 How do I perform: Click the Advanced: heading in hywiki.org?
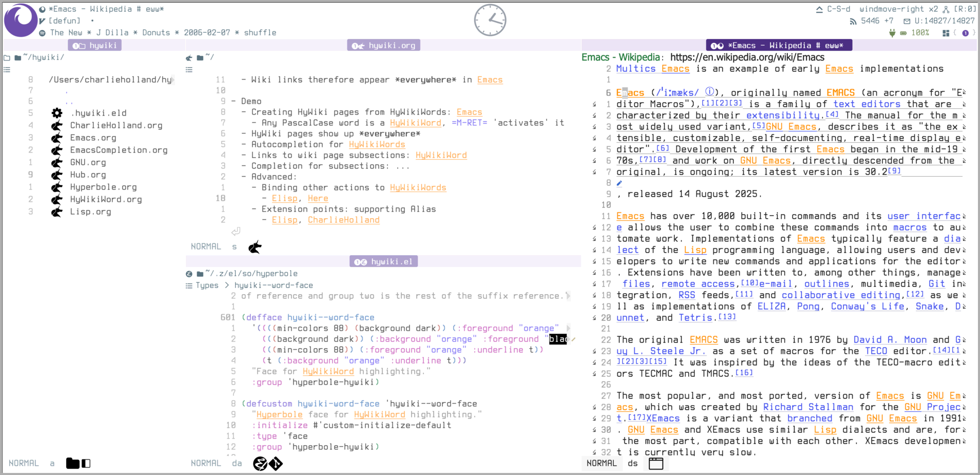point(274,177)
